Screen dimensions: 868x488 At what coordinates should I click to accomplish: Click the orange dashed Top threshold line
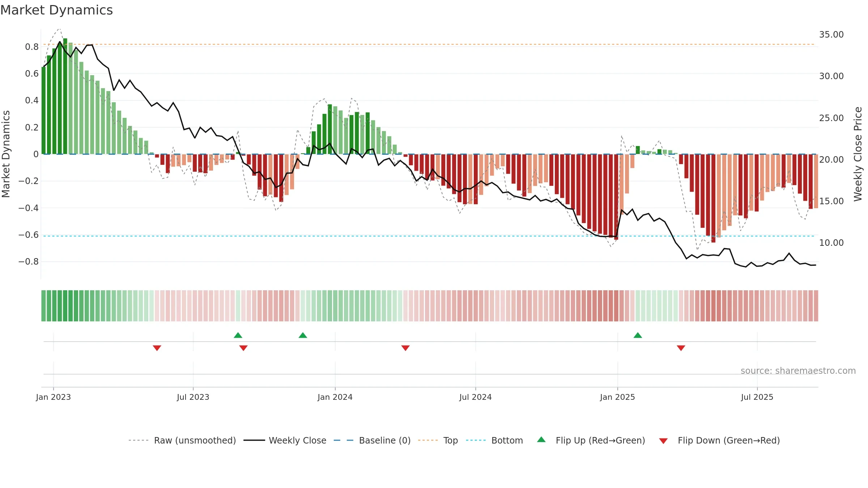coord(429,44)
